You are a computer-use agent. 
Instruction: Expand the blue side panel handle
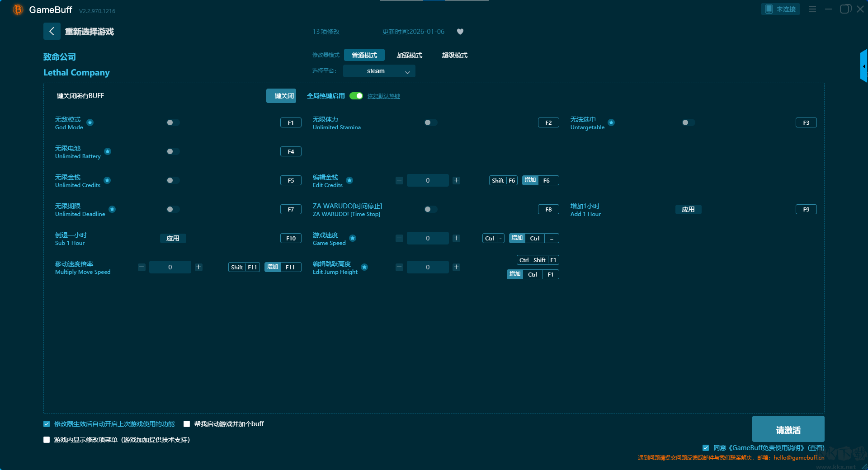pos(863,66)
